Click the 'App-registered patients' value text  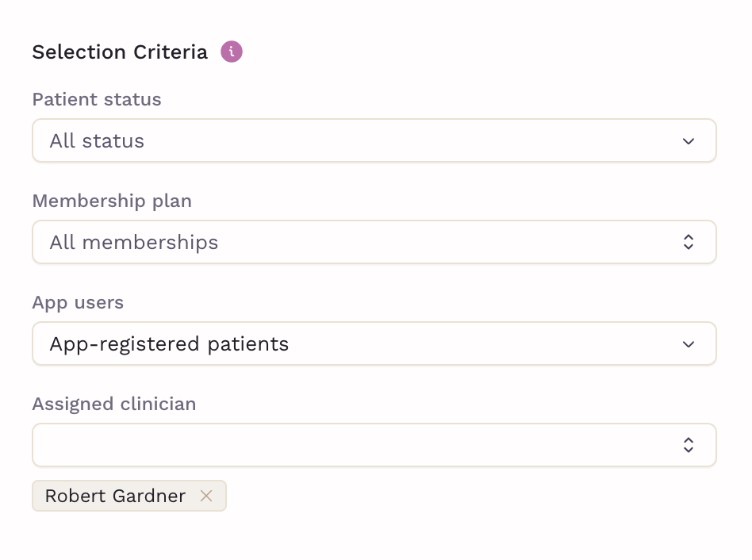pos(169,344)
